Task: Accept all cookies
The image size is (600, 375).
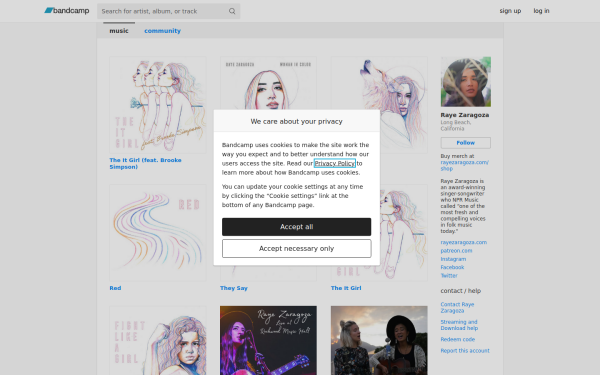Action: click(x=296, y=227)
